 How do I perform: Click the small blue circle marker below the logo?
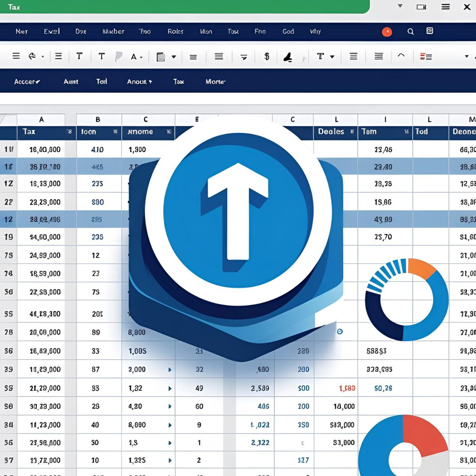340,331
